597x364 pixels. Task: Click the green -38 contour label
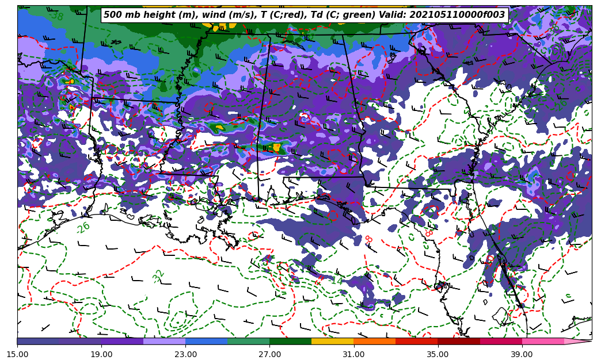pyautogui.click(x=56, y=16)
